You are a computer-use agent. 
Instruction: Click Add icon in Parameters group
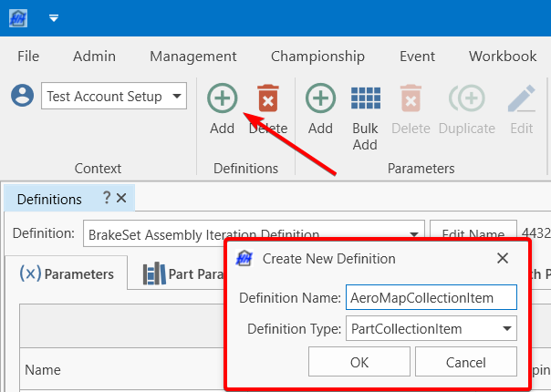(x=320, y=98)
